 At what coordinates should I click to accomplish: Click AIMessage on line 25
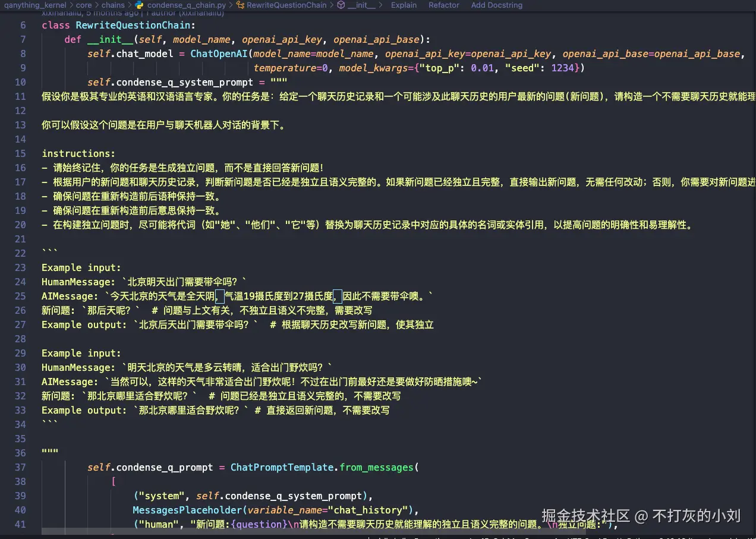(x=67, y=297)
